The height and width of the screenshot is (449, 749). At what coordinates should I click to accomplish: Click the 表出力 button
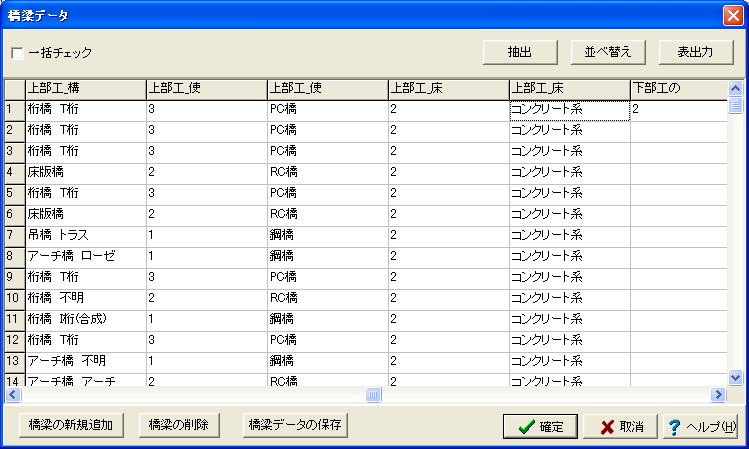696,52
